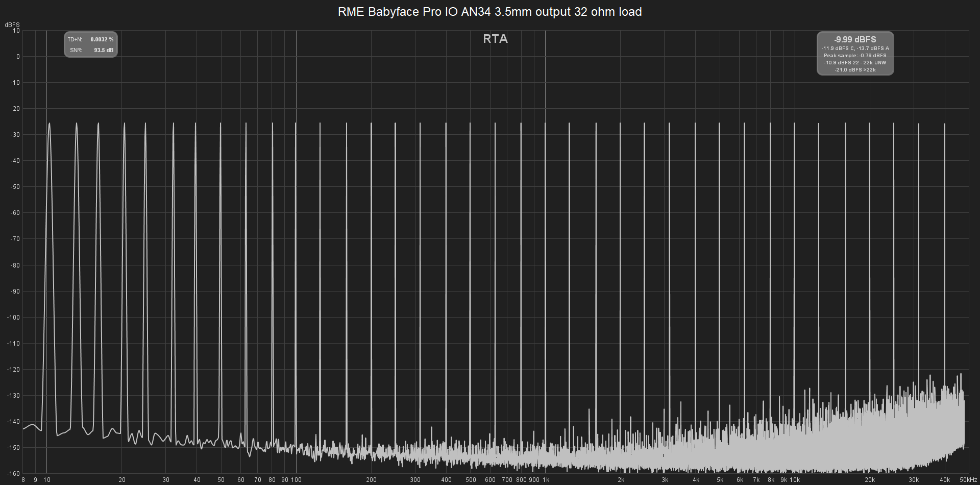The width and height of the screenshot is (980, 485).
Task: Click the 500 label on the frequency axis
Action: tap(471, 480)
